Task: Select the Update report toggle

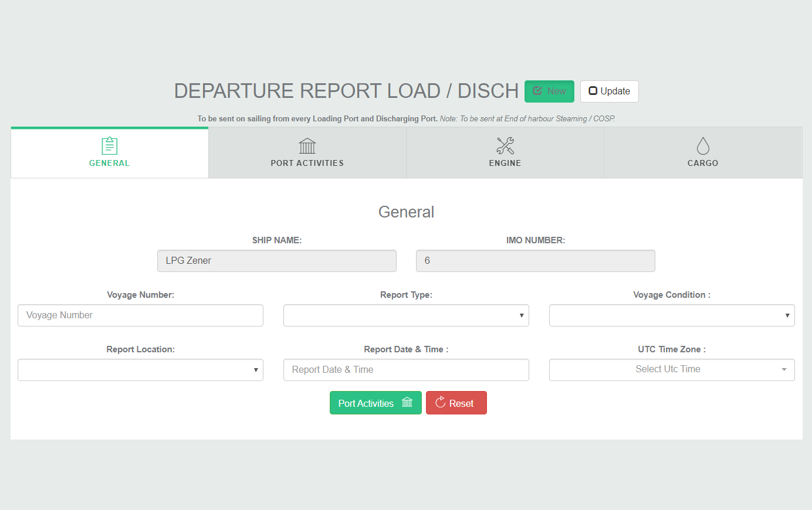Action: [609, 91]
